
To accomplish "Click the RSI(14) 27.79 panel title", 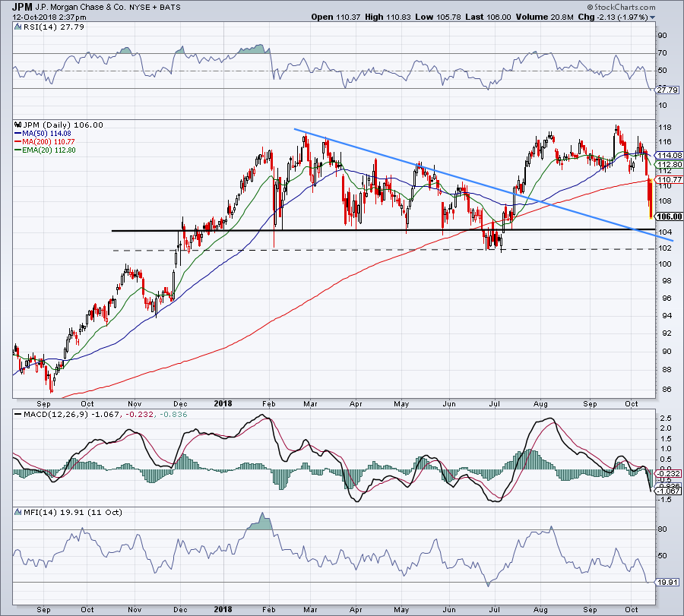I will tap(53, 27).
